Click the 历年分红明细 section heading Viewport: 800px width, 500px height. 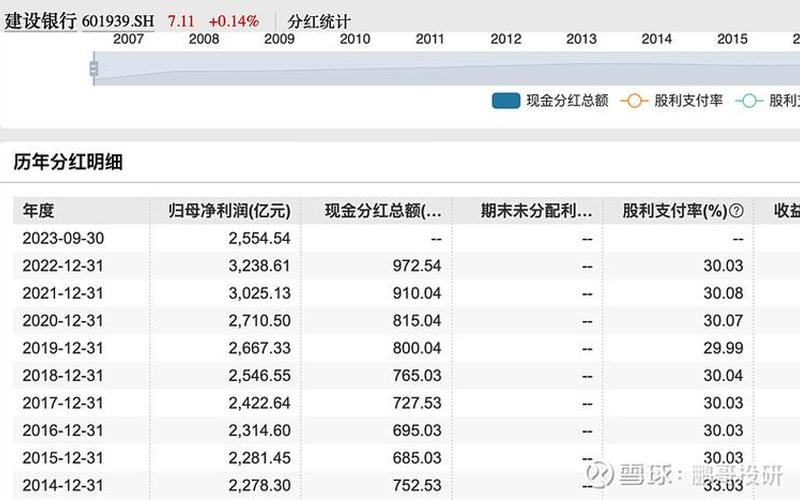[68, 162]
